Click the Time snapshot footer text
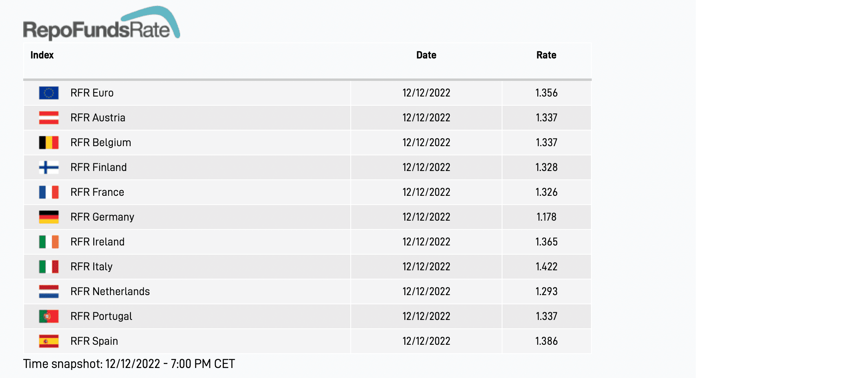 click(x=129, y=364)
